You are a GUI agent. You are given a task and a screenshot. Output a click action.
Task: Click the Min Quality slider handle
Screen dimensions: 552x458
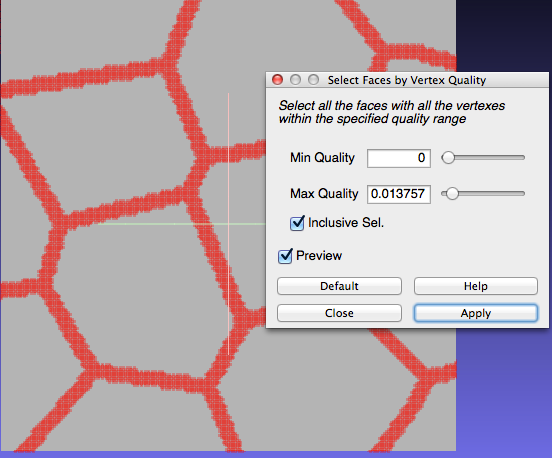448,158
